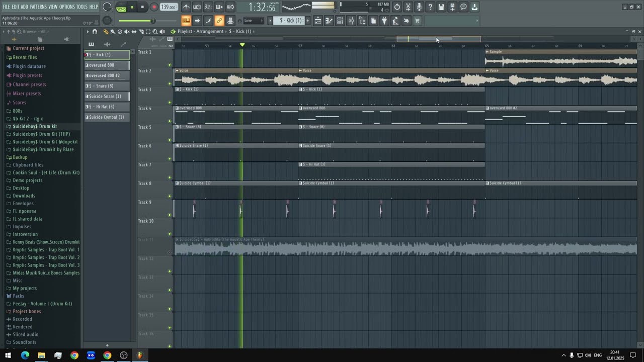Open the Plugin picker plug icon
Viewport: 644px width, 362px height.
click(384, 21)
